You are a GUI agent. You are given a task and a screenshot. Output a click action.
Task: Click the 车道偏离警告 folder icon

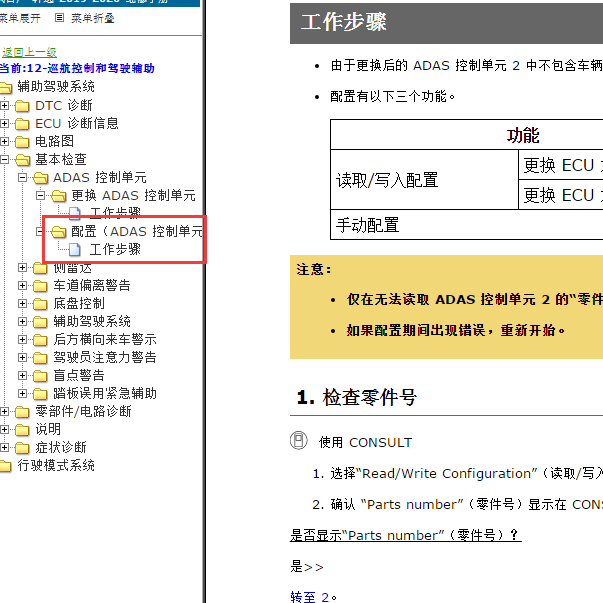point(40,285)
